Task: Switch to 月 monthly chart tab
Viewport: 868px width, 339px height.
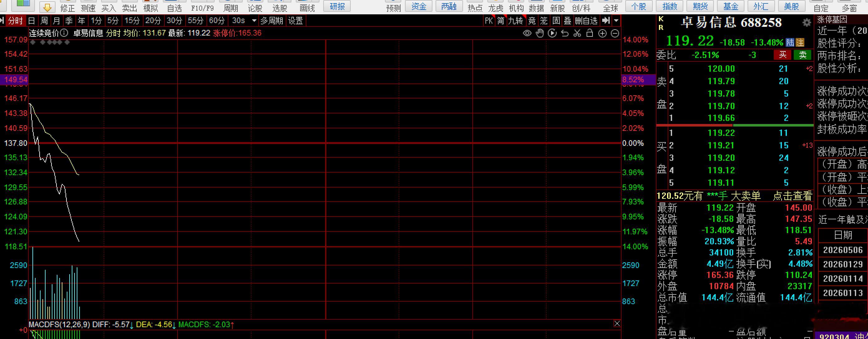Action: pos(56,21)
